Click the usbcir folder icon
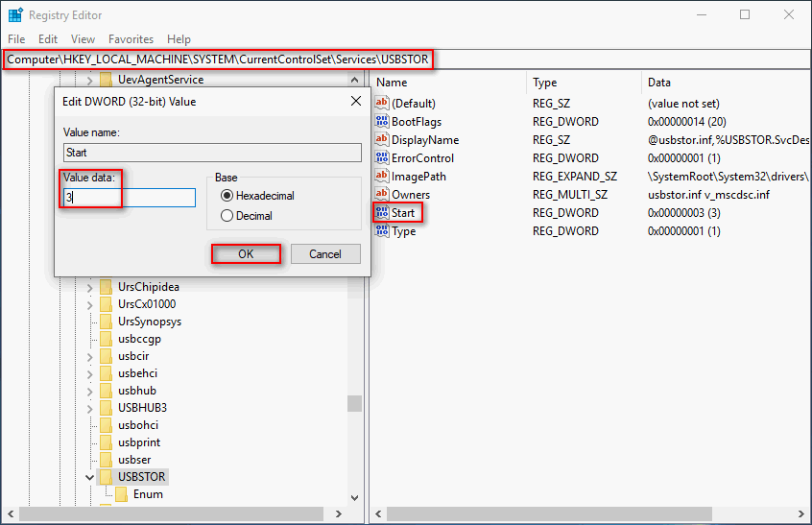 pyautogui.click(x=106, y=356)
